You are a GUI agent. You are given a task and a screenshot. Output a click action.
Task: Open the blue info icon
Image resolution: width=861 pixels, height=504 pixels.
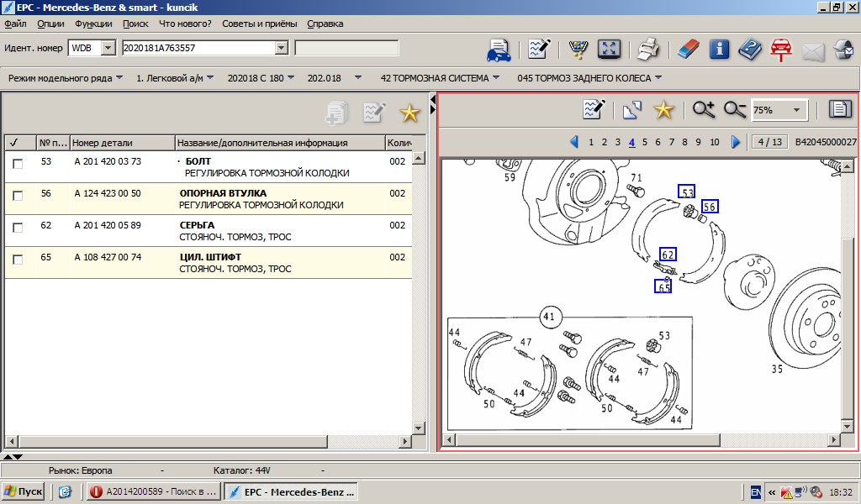(719, 50)
